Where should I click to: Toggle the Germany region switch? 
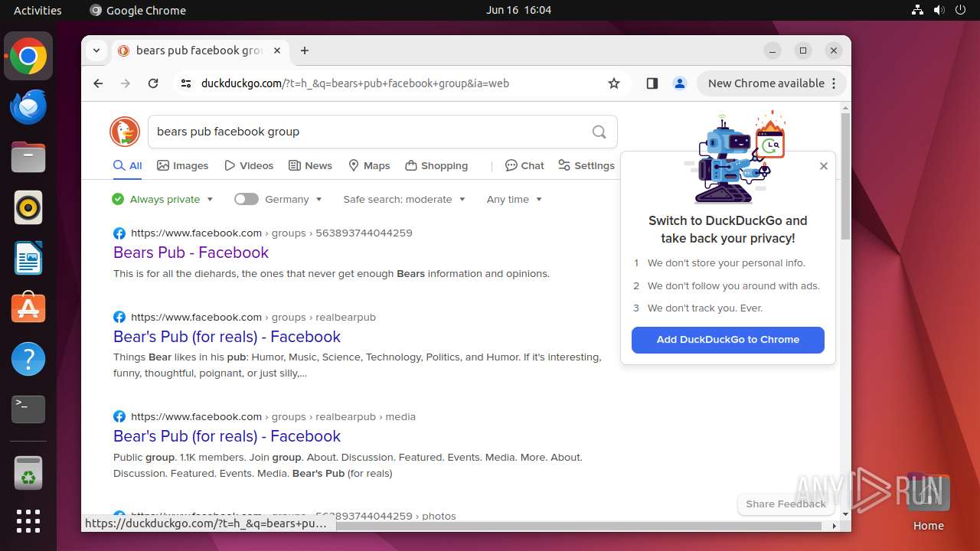[247, 199]
